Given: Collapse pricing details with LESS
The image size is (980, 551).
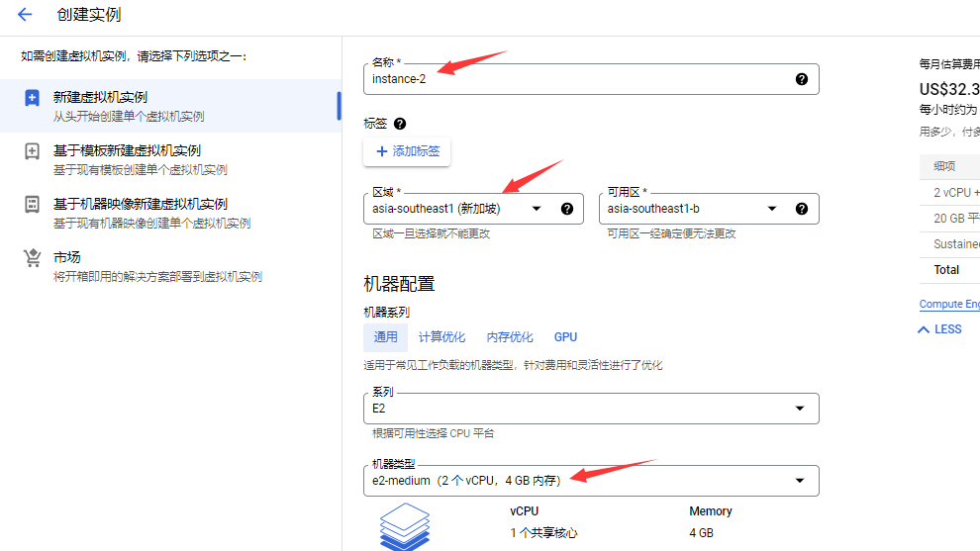Looking at the screenshot, I should tap(940, 329).
